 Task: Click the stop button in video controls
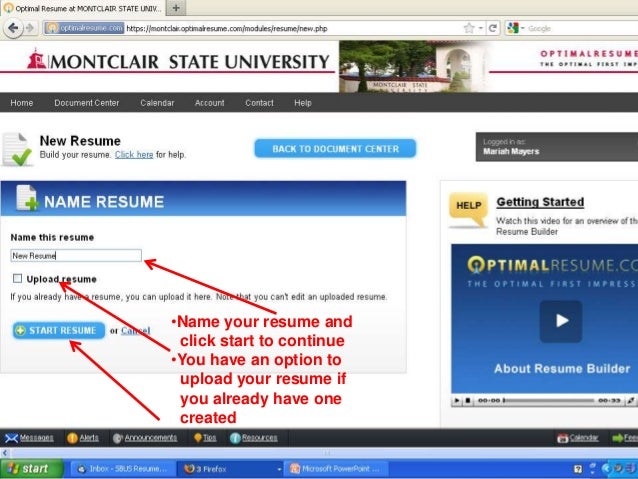click(x=468, y=400)
